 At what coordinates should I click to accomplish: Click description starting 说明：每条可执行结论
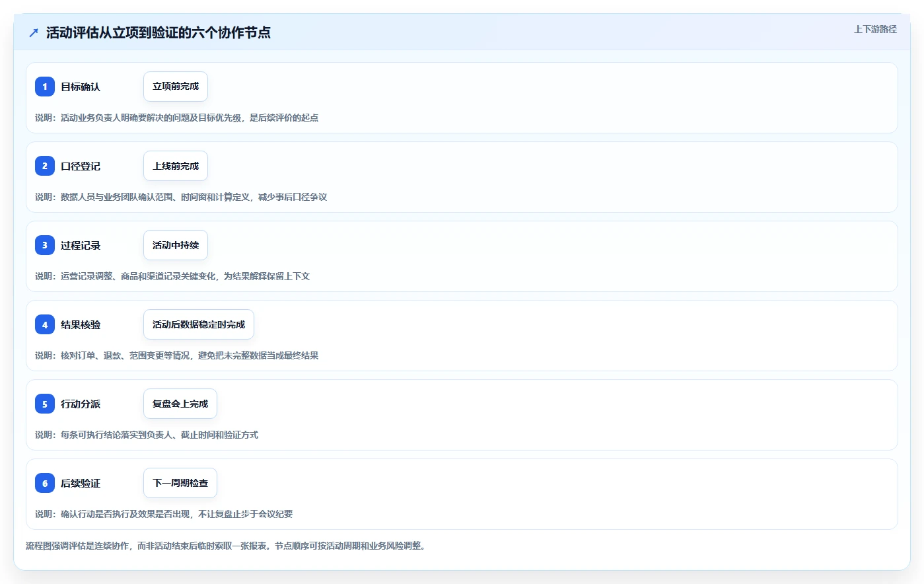pyautogui.click(x=147, y=435)
